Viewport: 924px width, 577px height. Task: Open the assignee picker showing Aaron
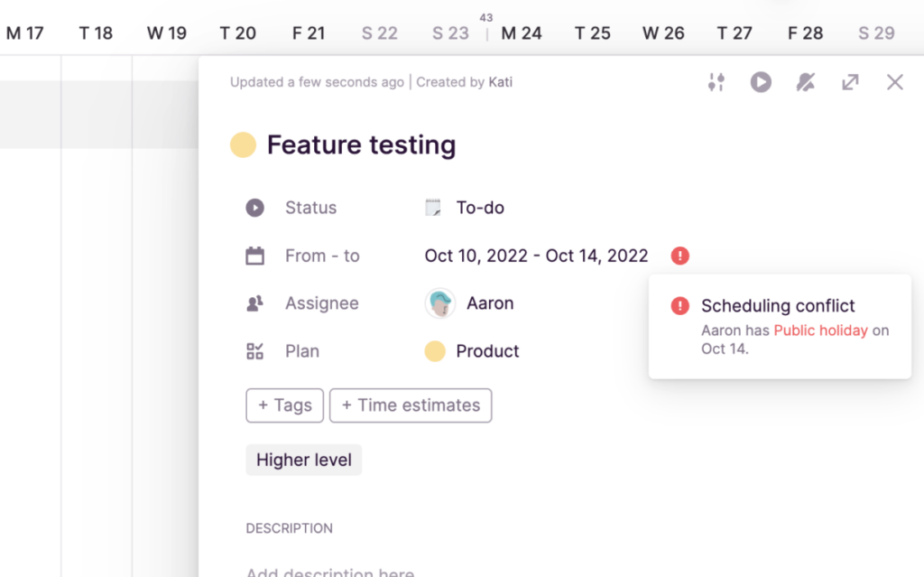468,303
